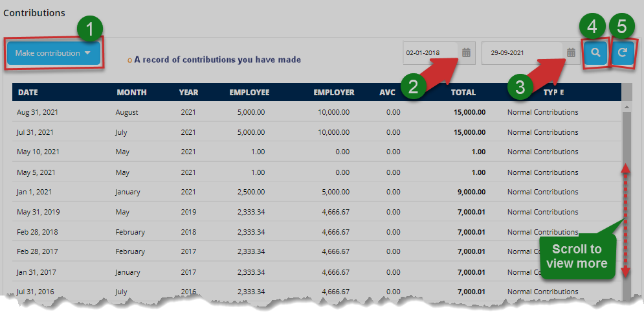Sort by the EMPLOYEE column header
The height and width of the screenshot is (313, 644).
[249, 93]
